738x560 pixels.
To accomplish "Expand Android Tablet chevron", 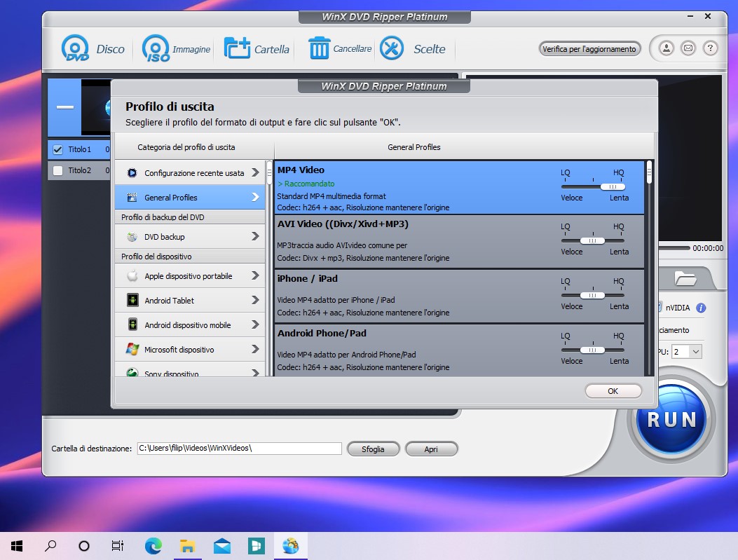I will (x=255, y=300).
